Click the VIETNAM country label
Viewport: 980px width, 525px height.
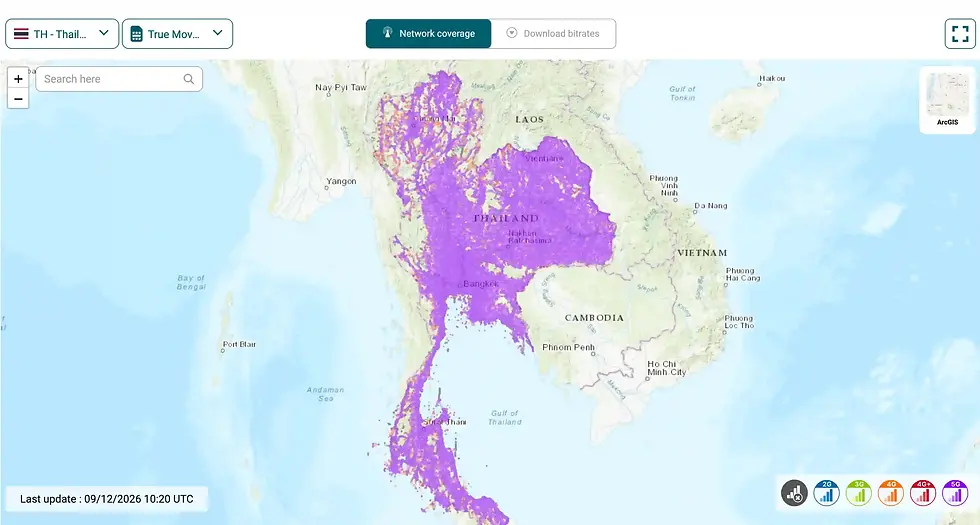pyautogui.click(x=702, y=252)
